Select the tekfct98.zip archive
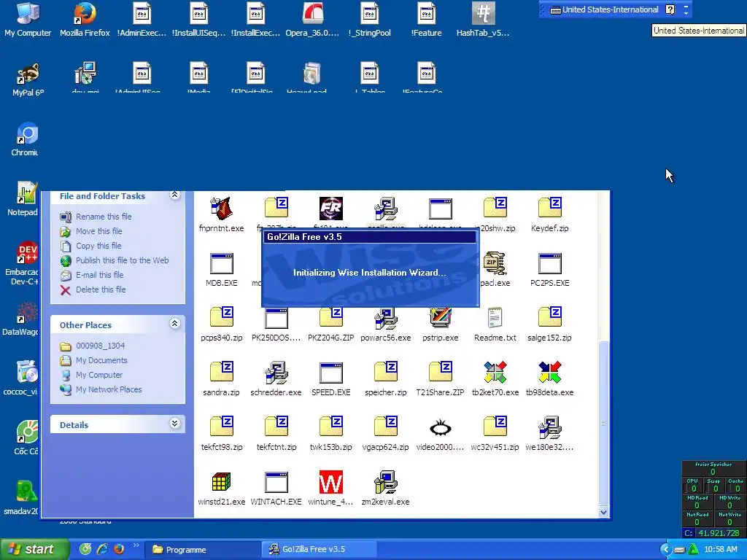The image size is (747, 560). click(x=222, y=427)
